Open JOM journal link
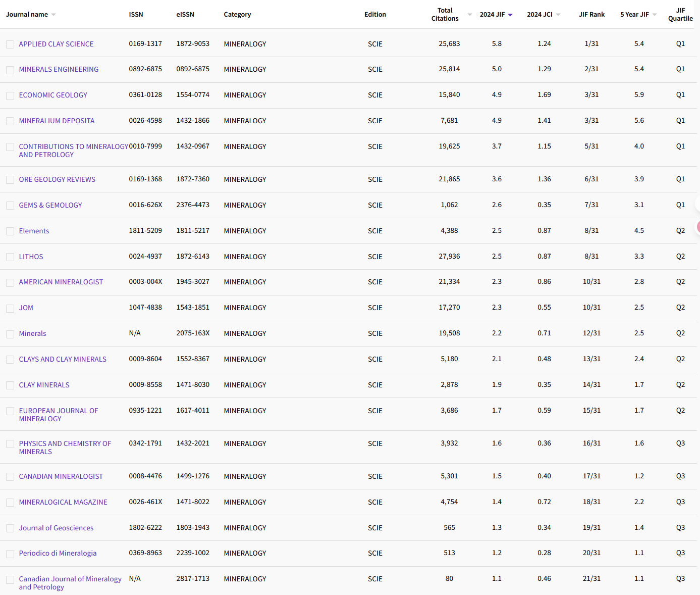700x595 pixels. 26,308
